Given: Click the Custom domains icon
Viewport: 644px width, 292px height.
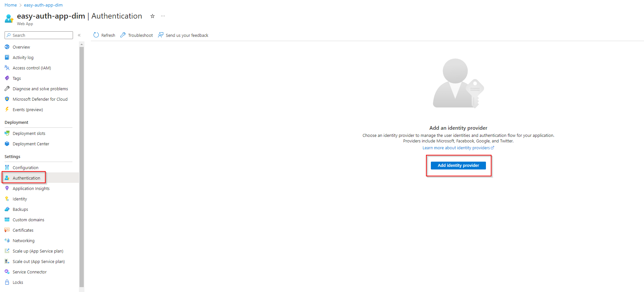Looking at the screenshot, I should pyautogui.click(x=7, y=220).
